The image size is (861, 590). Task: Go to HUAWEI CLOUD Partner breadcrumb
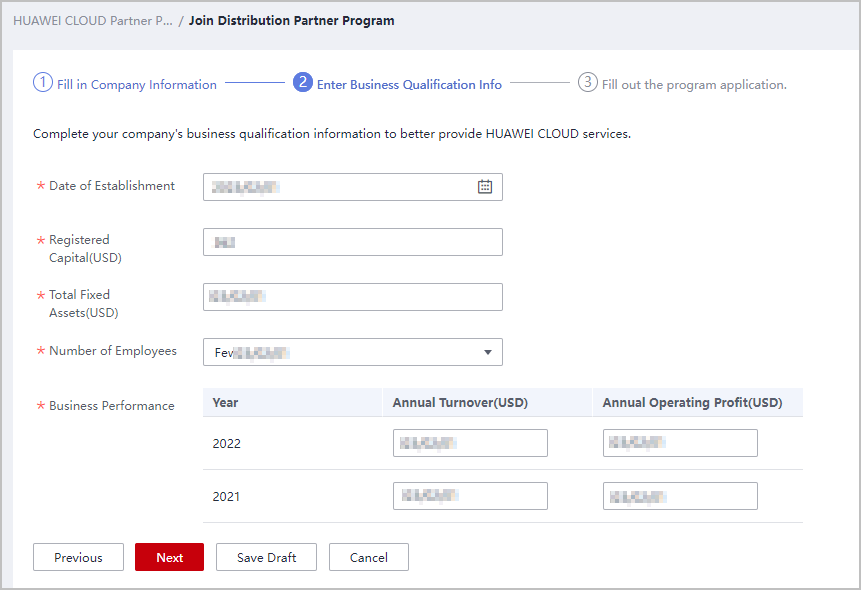pyautogui.click(x=92, y=21)
